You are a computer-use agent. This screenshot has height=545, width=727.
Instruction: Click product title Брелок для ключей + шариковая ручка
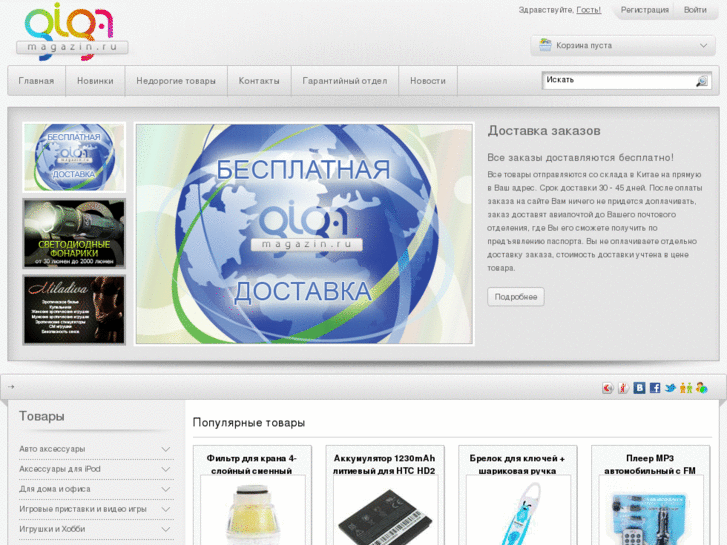click(x=517, y=464)
